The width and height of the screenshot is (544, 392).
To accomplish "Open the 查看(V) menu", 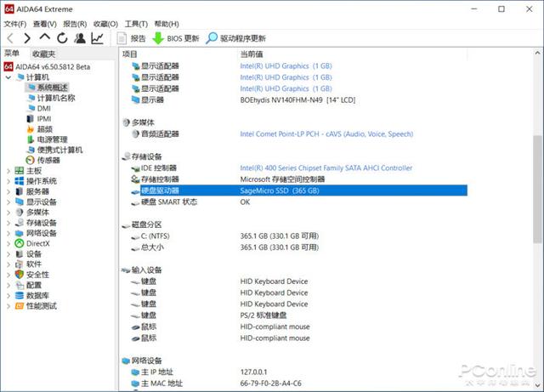I will (45, 24).
